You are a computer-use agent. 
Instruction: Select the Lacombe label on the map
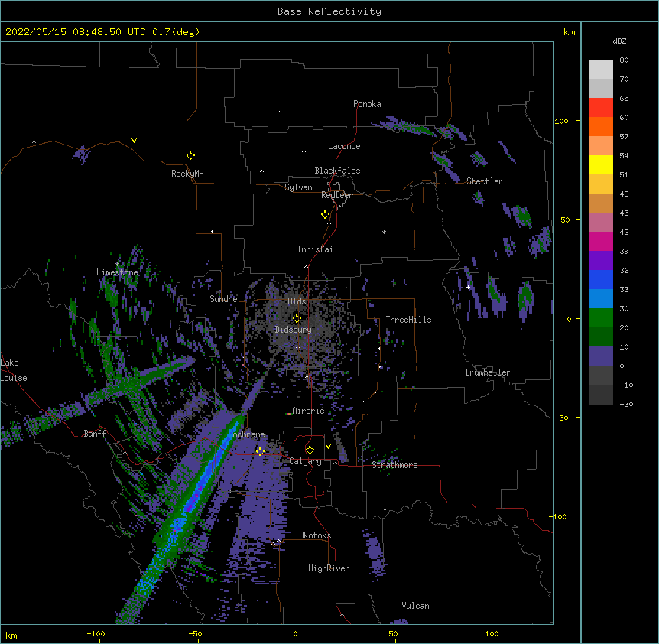[x=344, y=146]
